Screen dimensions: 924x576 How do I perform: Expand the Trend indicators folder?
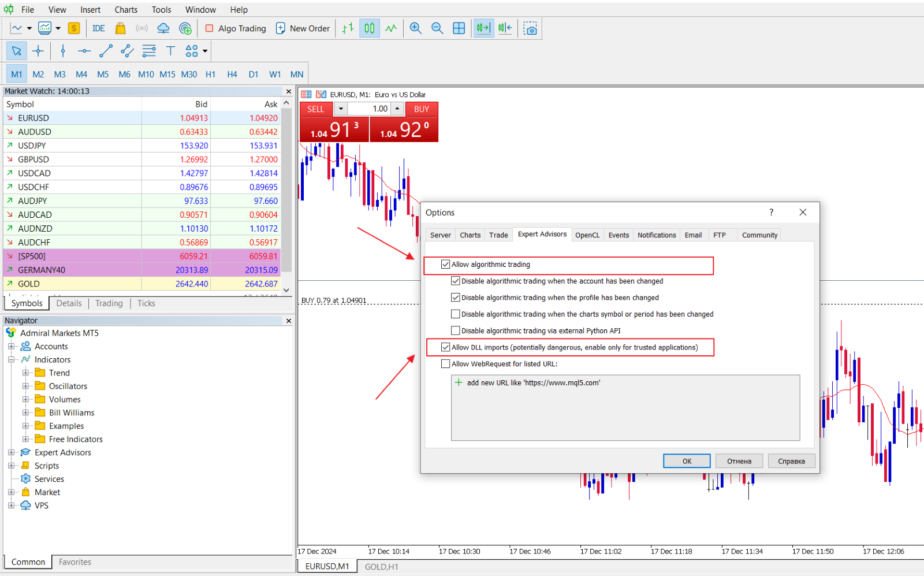25,373
